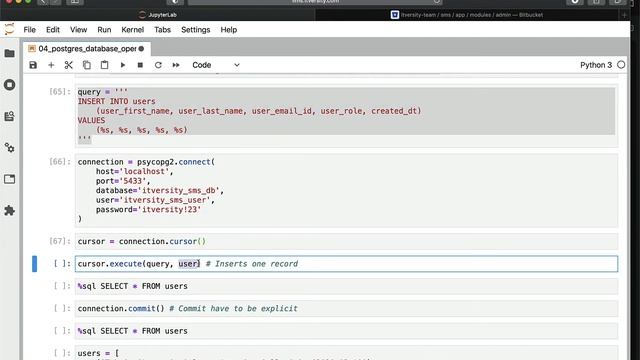This screenshot has height=360, width=640.
Task: Click the JupyterLab logo icon
Action: [x=9, y=29]
